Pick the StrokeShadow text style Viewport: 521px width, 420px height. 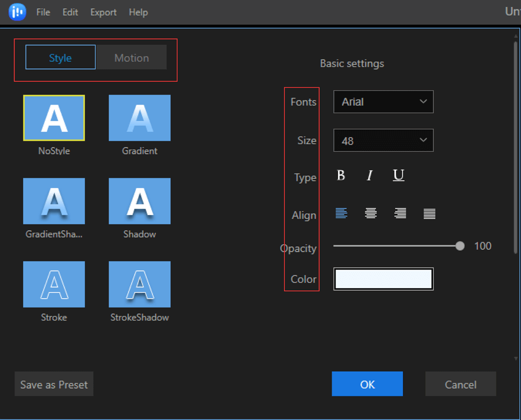click(x=139, y=285)
